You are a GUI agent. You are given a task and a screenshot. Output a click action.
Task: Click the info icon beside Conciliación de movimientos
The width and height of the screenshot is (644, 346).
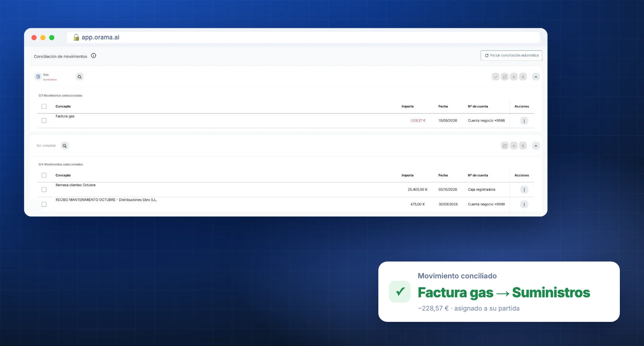click(x=93, y=56)
